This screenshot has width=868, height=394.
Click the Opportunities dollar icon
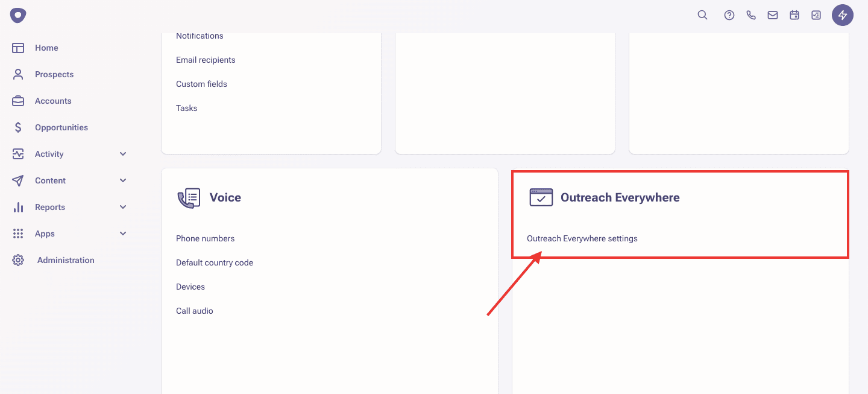pos(18,127)
